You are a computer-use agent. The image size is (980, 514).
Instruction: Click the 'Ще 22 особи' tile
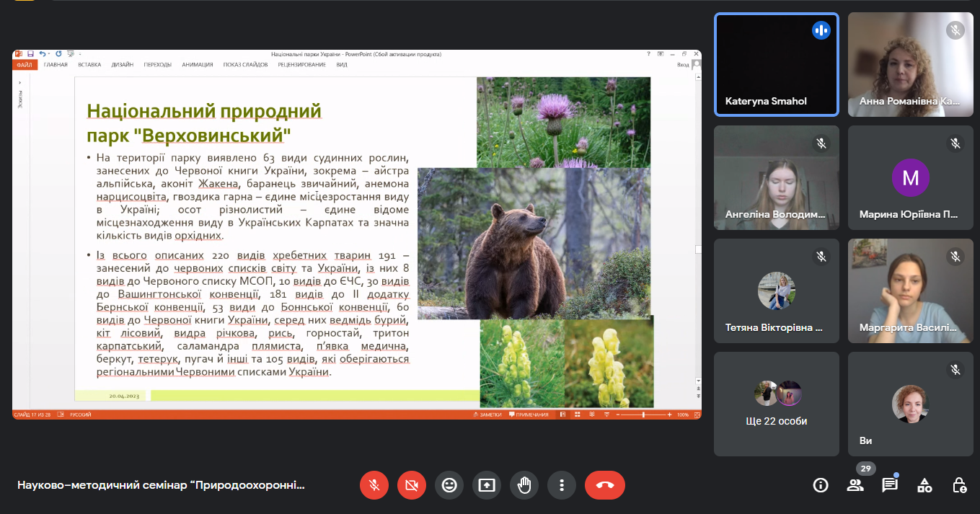(x=776, y=404)
